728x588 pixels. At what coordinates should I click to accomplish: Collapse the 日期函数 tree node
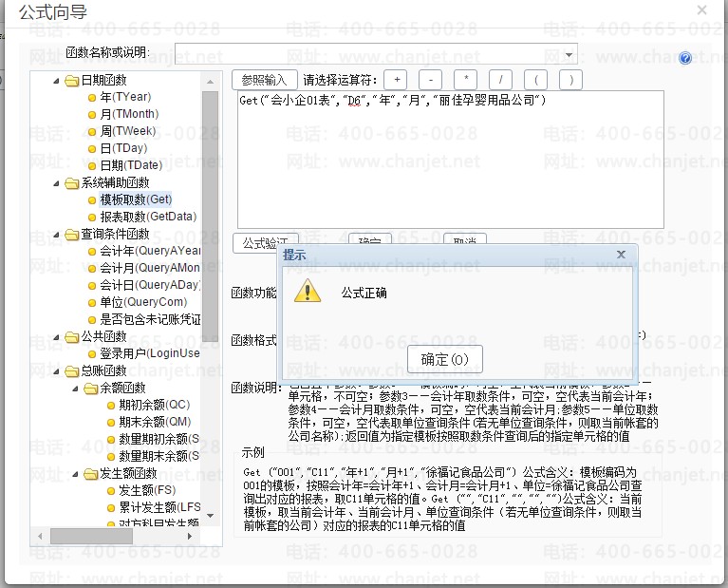click(x=56, y=81)
